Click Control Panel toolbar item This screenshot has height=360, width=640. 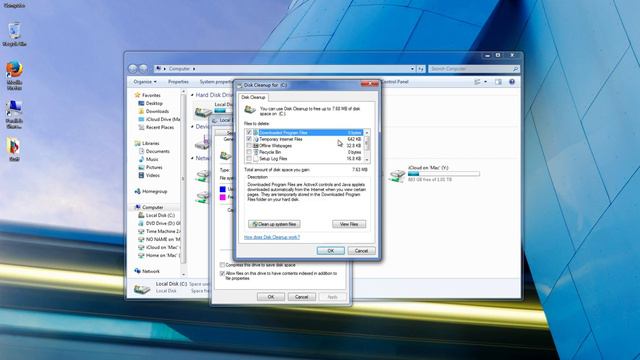(395, 82)
